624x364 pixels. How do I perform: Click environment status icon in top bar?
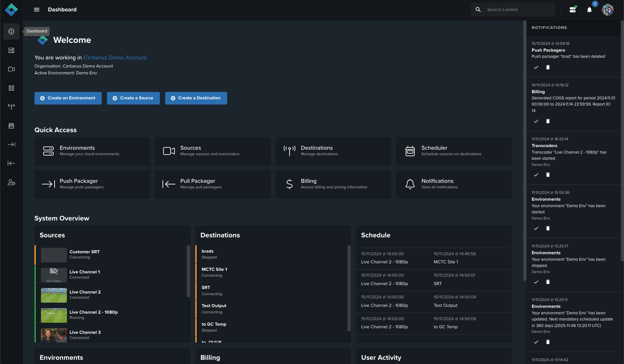[x=573, y=10]
